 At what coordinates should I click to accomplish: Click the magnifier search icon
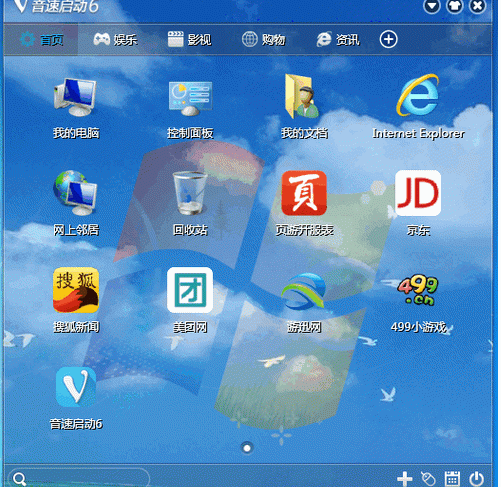[x=19, y=480]
